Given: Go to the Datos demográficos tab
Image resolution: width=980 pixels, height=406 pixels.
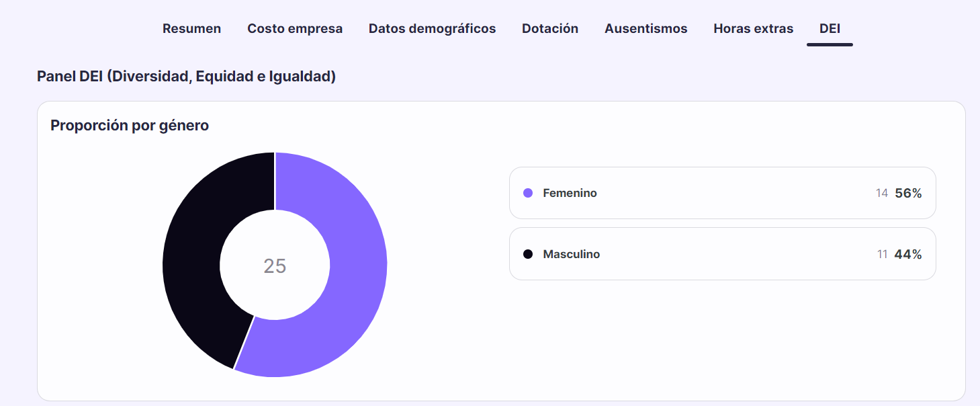Looking at the screenshot, I should 432,29.
